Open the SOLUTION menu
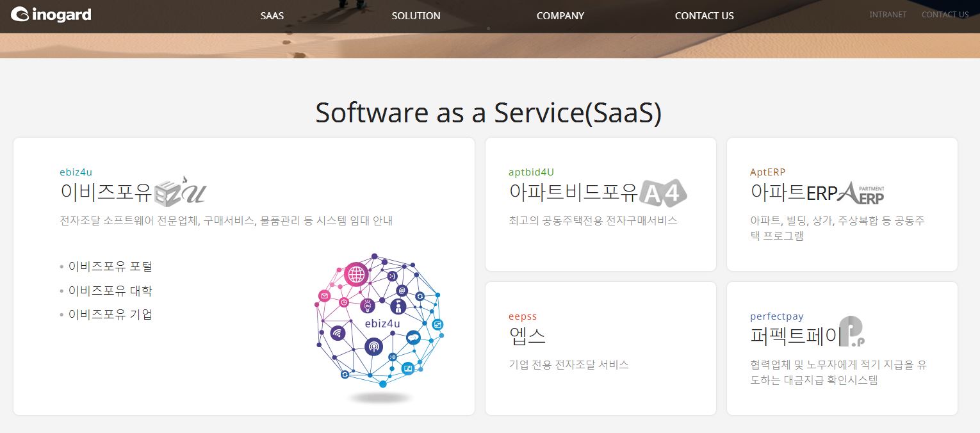 416,16
